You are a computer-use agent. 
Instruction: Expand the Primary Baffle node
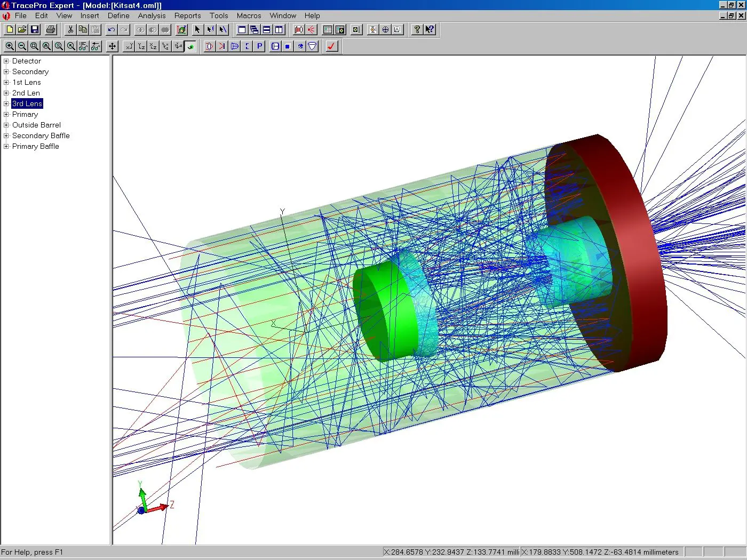point(6,146)
